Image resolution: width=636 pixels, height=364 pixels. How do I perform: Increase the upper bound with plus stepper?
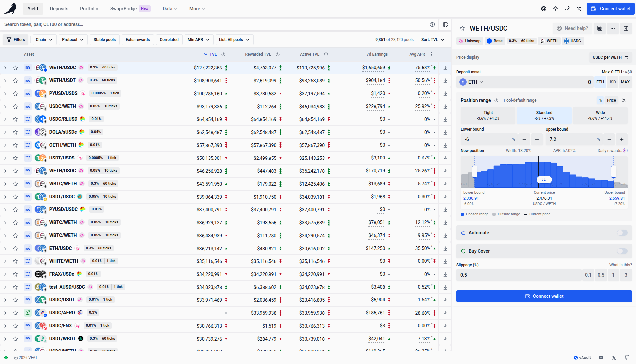(622, 139)
